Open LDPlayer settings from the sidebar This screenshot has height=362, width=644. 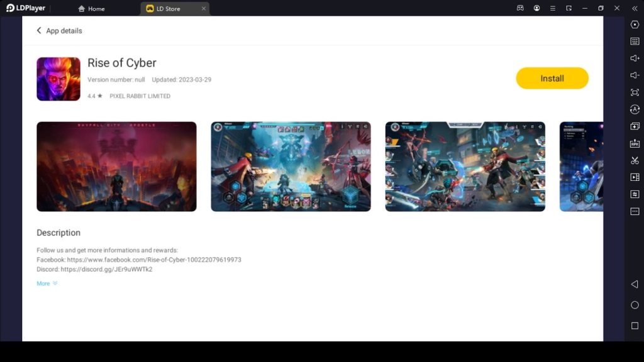pyautogui.click(x=635, y=25)
